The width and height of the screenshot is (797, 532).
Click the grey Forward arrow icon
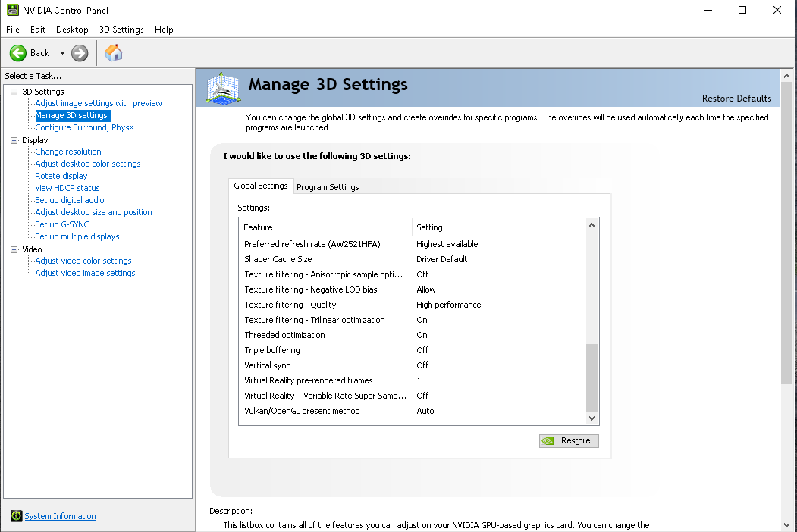coord(80,53)
